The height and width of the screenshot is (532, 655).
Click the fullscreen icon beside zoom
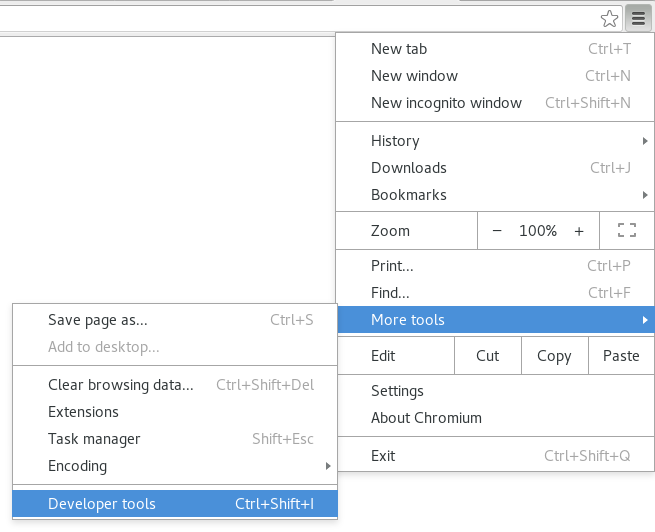point(627,231)
